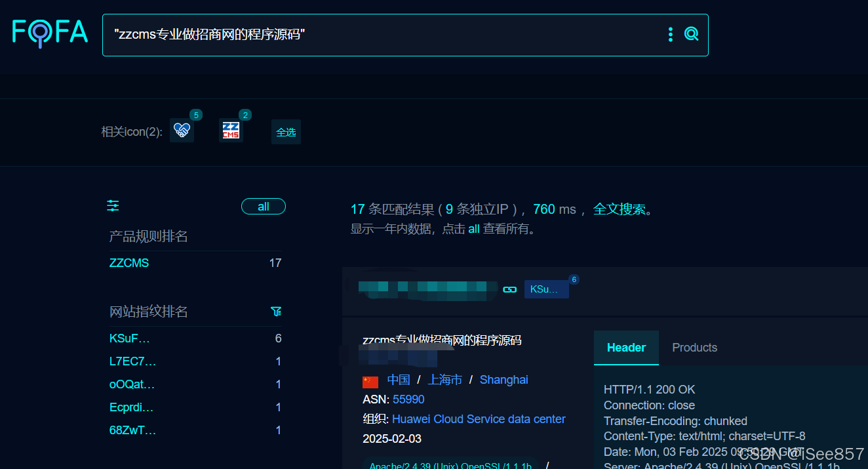This screenshot has width=868, height=469.
Task: Click the 产品规则排名 heading
Action: click(149, 236)
